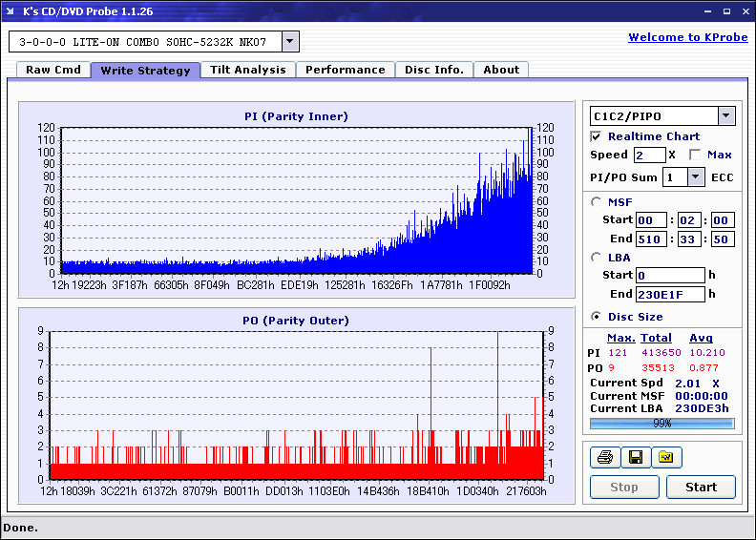Screen dimensions: 756x540
Task: Click the PI total value 413650
Action: tap(661, 353)
